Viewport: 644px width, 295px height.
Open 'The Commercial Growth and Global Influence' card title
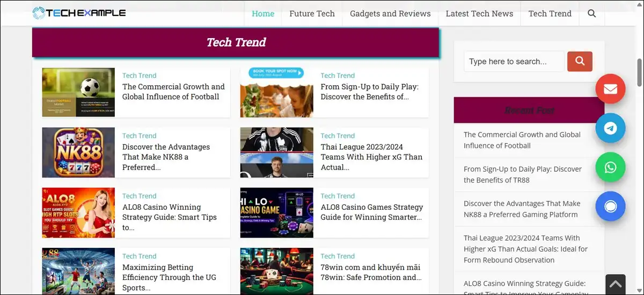coord(173,92)
